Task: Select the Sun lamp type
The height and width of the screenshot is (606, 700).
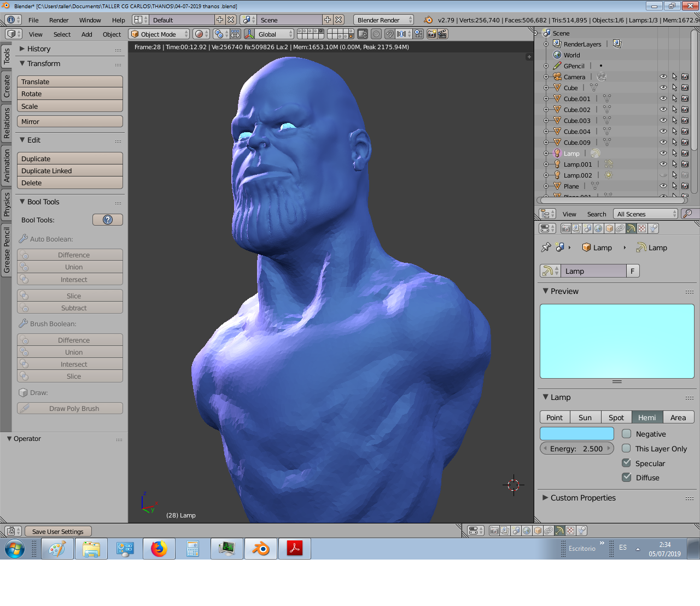Action: pyautogui.click(x=585, y=417)
